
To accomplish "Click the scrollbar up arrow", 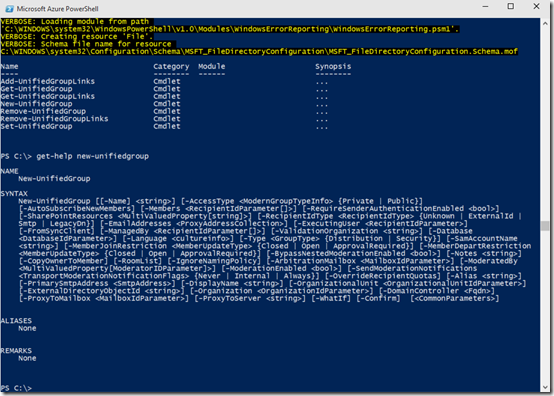I will click(545, 24).
